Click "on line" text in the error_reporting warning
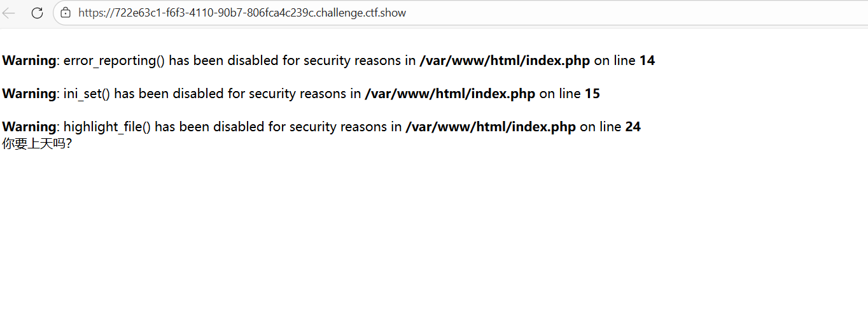868x330 pixels. [x=615, y=61]
